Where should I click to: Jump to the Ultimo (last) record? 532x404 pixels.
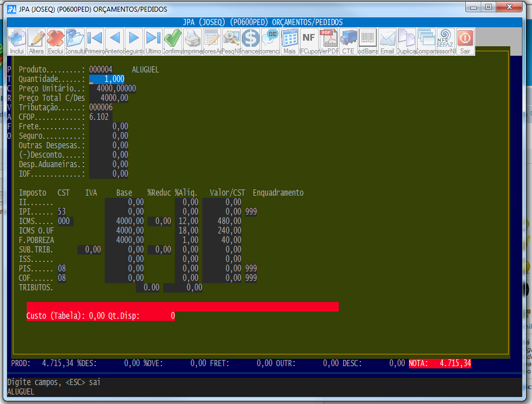tap(153, 42)
